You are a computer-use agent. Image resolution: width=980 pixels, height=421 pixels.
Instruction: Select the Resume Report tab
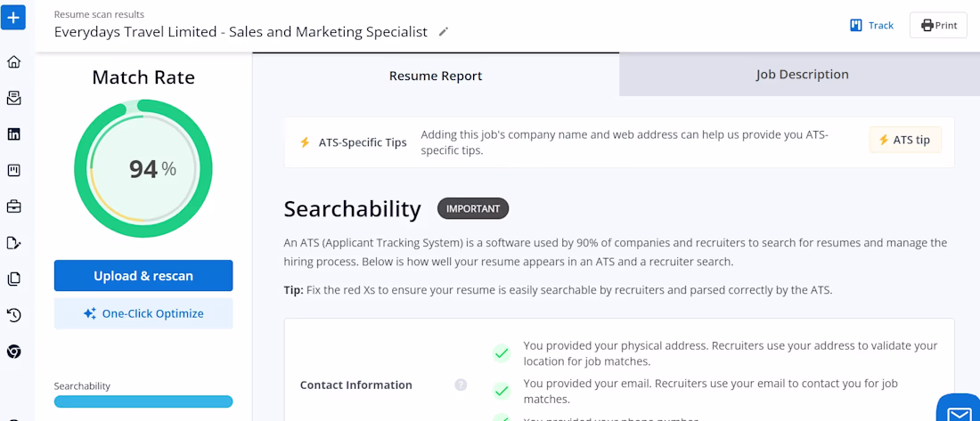coord(435,76)
